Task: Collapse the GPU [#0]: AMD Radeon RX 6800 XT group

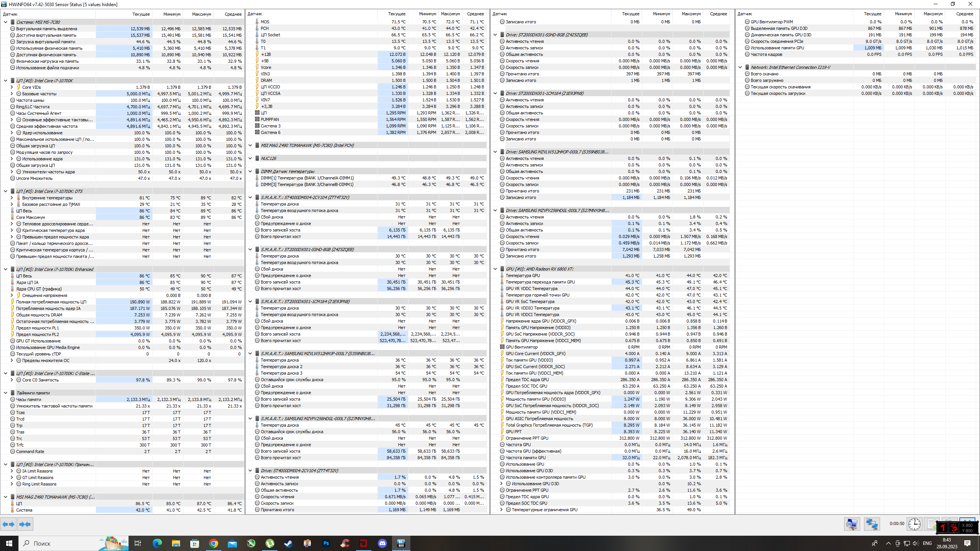Action: (x=495, y=269)
